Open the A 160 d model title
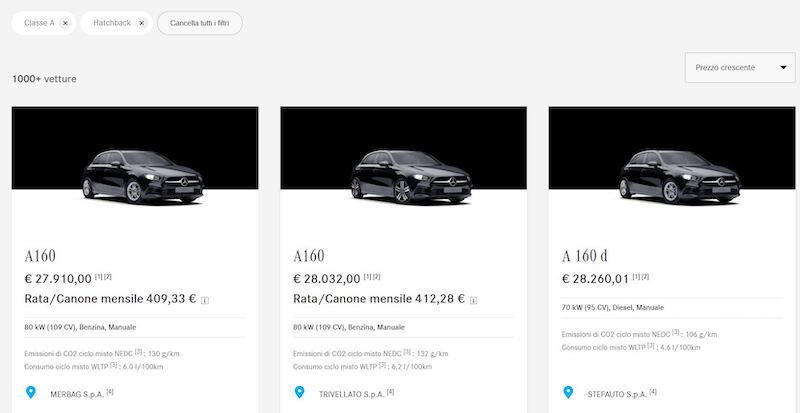The image size is (800, 413). click(x=585, y=256)
